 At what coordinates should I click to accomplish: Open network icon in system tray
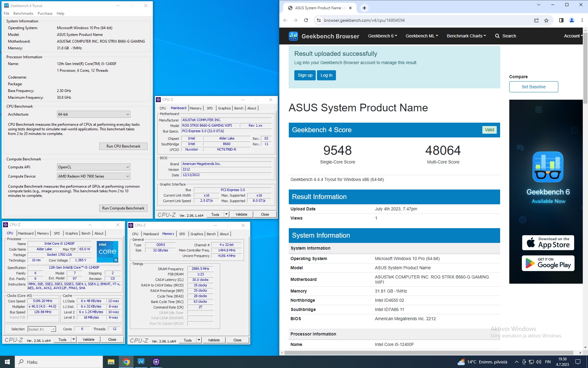531,362
